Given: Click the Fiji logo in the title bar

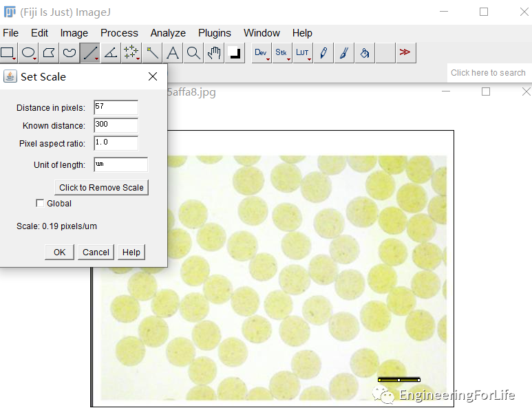Looking at the screenshot, I should [10, 12].
